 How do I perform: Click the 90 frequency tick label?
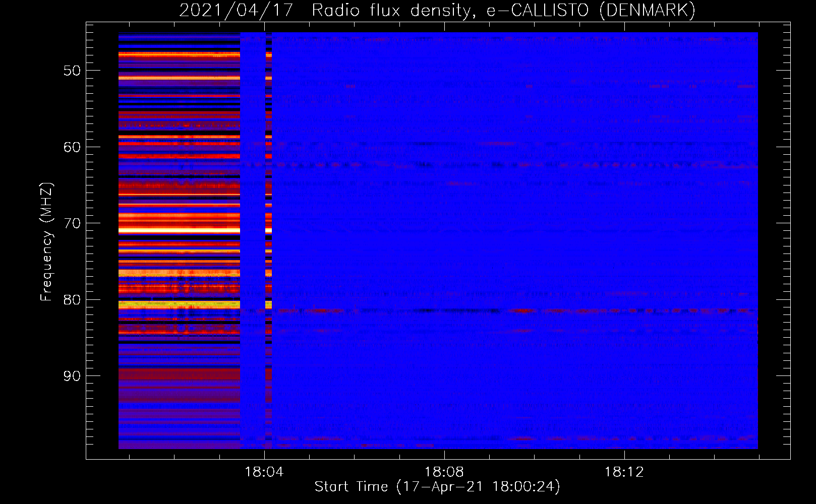[x=72, y=376]
